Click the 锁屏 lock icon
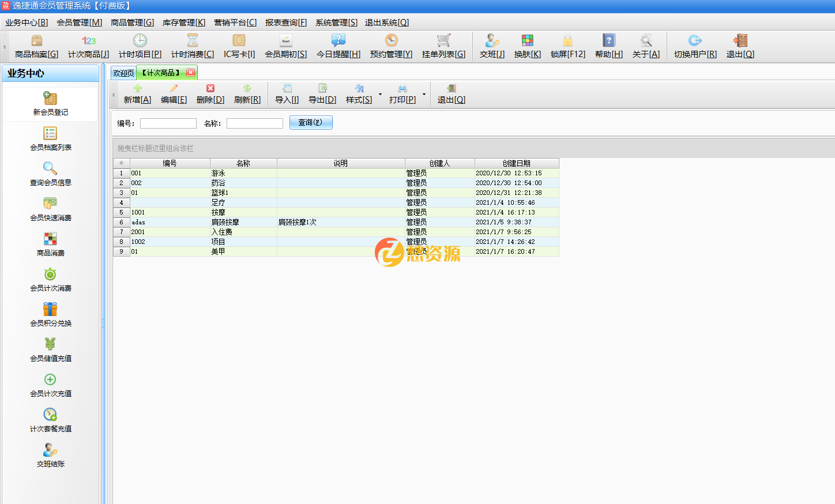835x504 pixels. click(x=567, y=41)
